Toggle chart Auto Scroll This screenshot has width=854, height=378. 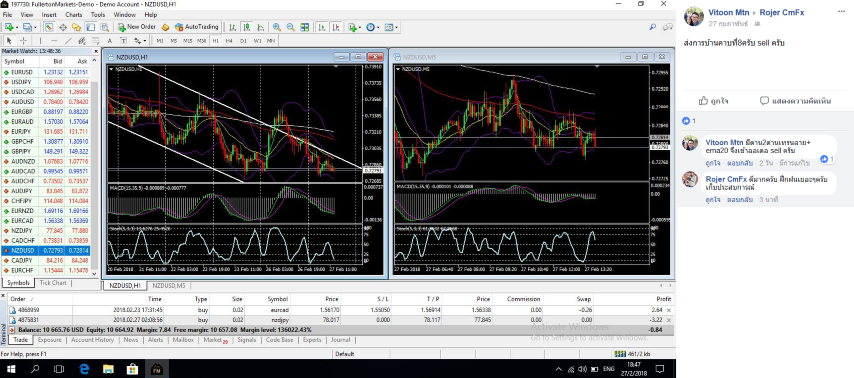pos(322,27)
